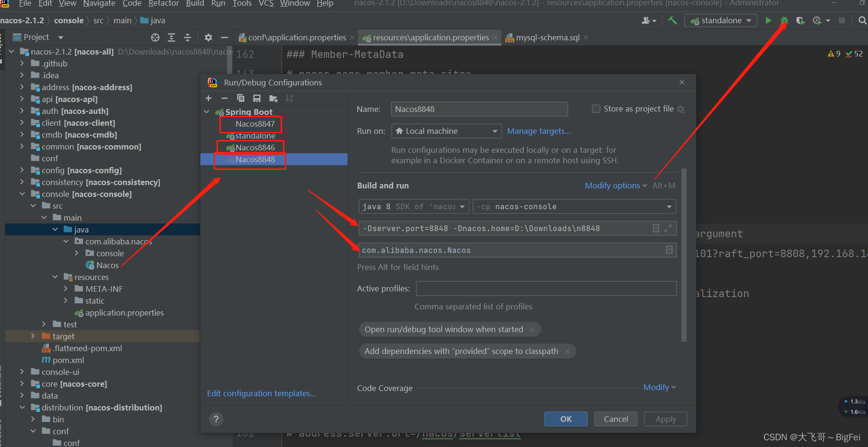Collapse all nodes in Project panel
Screen dimensions: 868x447
(188, 37)
